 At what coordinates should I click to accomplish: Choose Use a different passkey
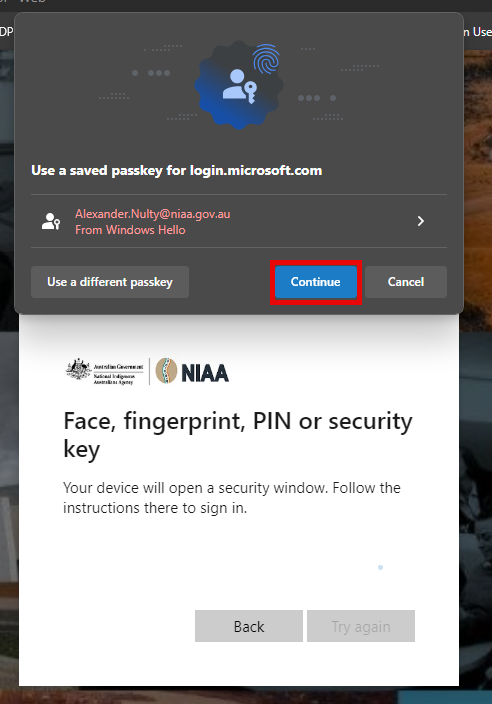(x=110, y=282)
